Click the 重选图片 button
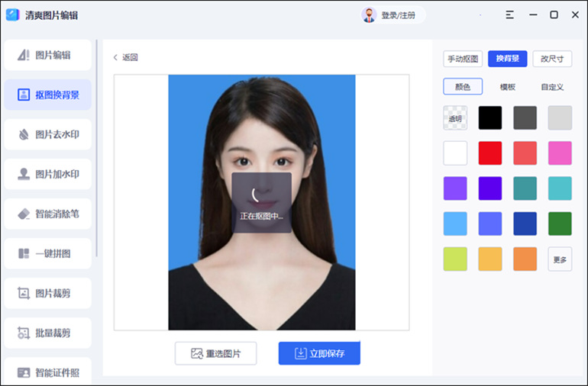Screen dimensions: 588x386 pos(215,353)
